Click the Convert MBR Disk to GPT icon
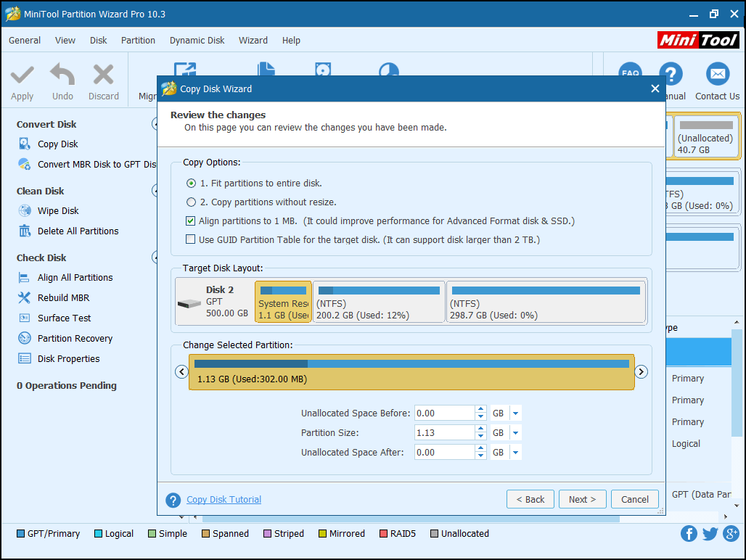 tap(24, 164)
